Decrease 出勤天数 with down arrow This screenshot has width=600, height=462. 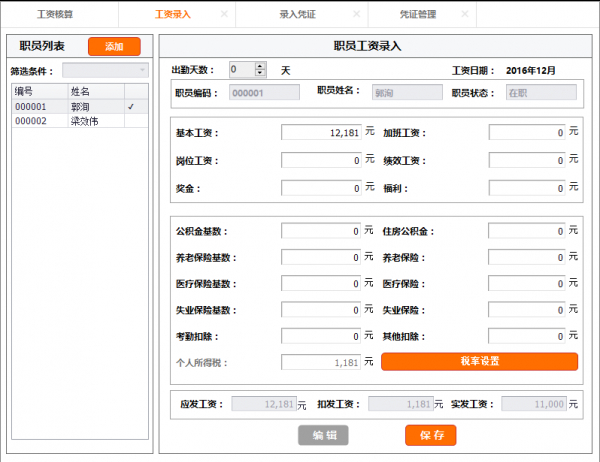point(260,74)
